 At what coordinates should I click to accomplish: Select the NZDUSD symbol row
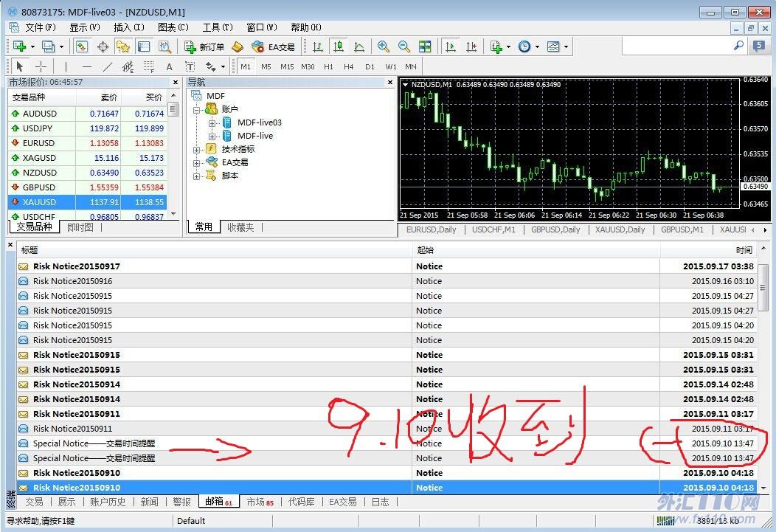click(x=88, y=172)
